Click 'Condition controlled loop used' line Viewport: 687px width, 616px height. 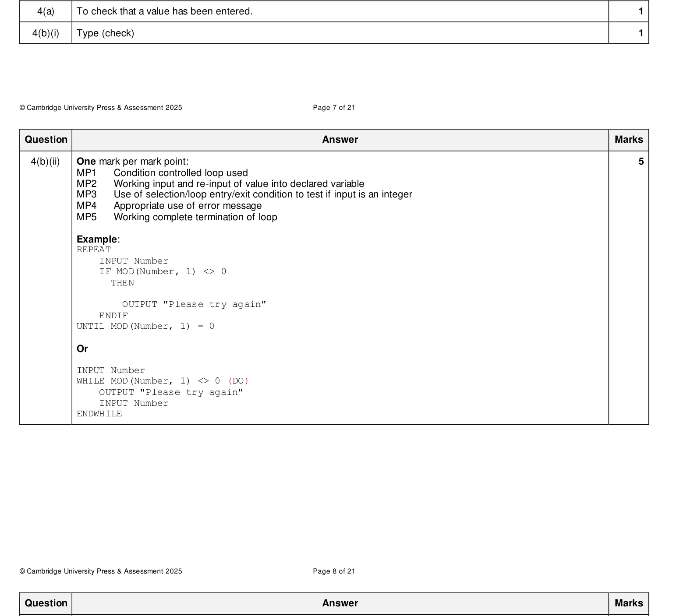pos(181,173)
